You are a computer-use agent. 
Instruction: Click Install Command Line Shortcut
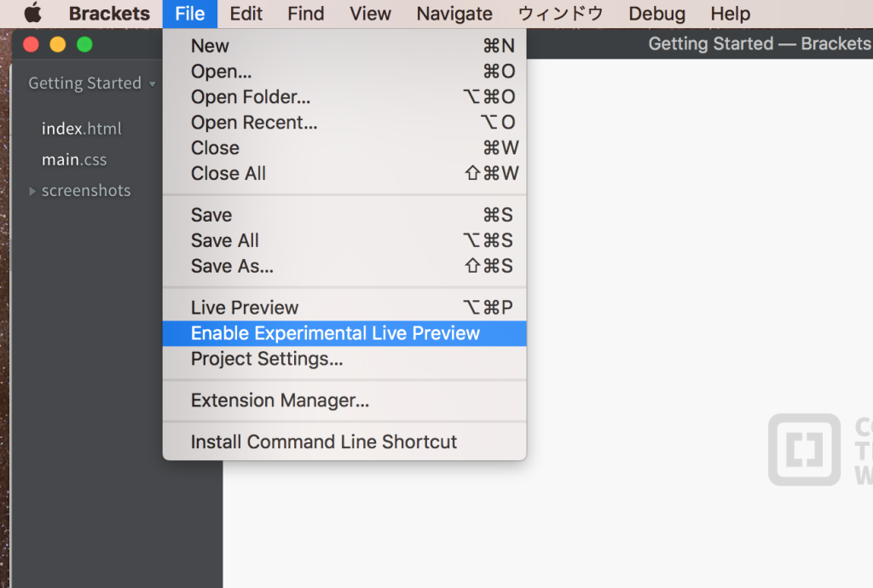pos(324,442)
